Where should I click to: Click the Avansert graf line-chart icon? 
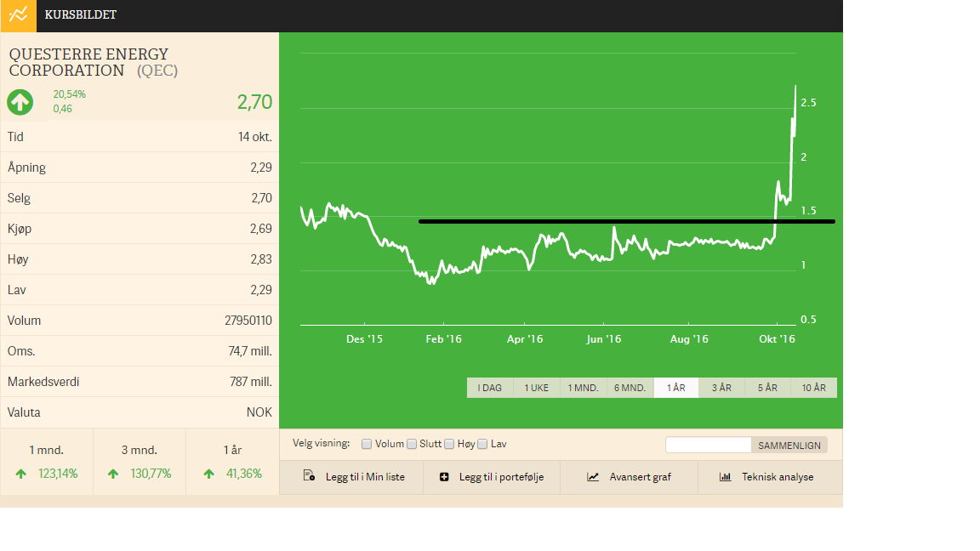pyautogui.click(x=592, y=477)
